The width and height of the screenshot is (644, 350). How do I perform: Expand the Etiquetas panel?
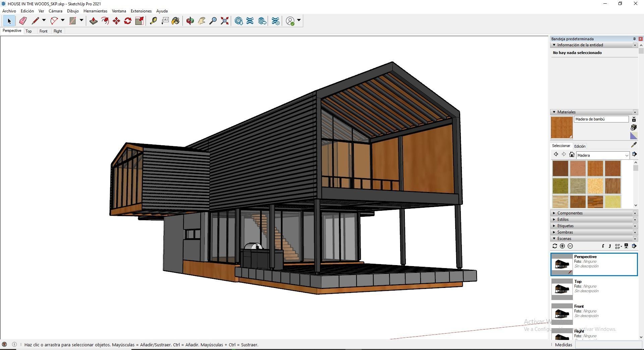tap(594, 226)
